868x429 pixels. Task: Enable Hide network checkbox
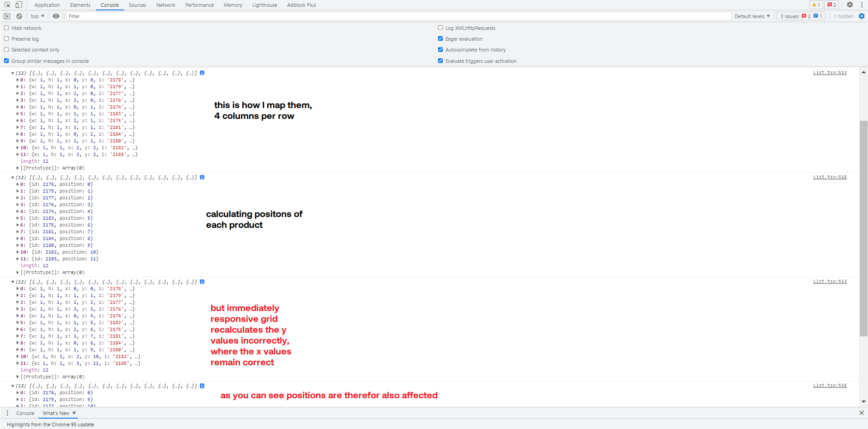click(7, 28)
